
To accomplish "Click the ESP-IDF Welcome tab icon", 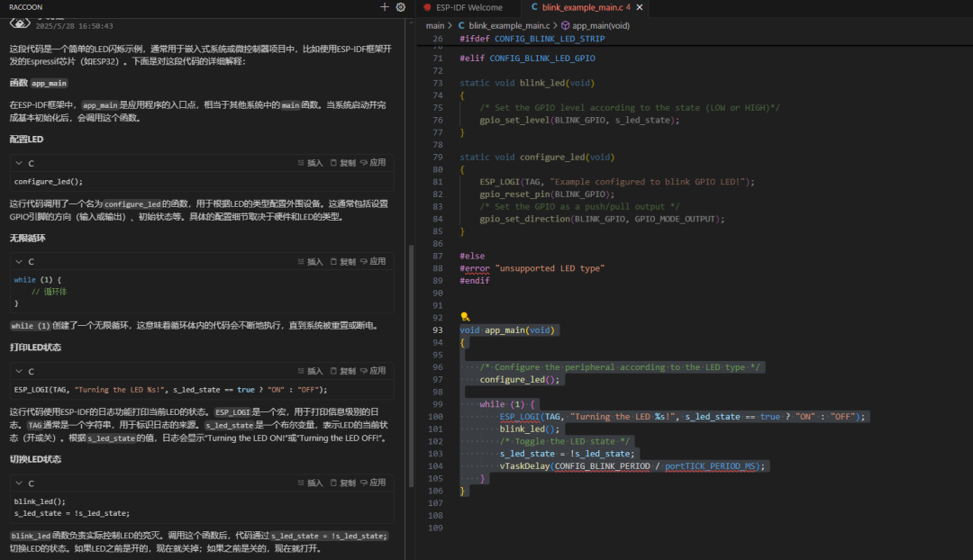I will coord(427,7).
